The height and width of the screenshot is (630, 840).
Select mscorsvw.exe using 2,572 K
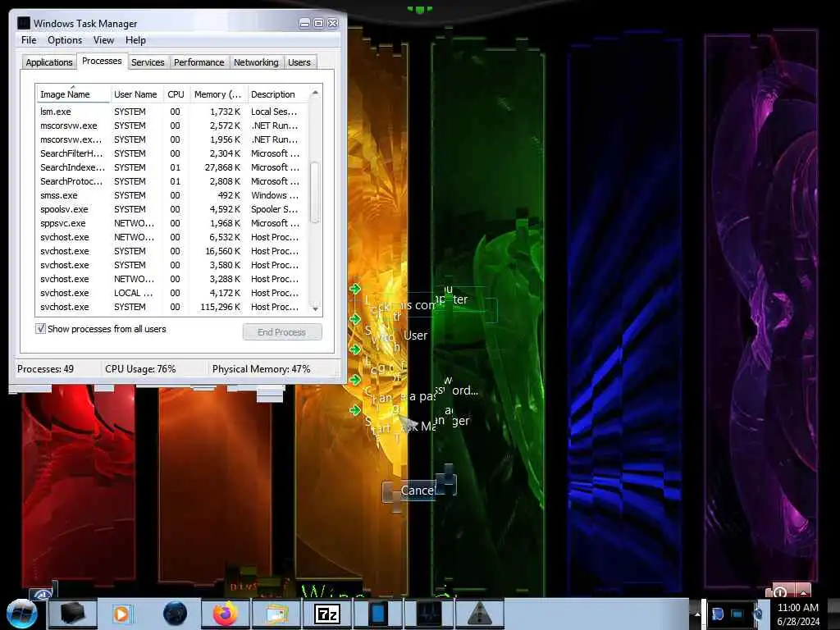[172, 126]
